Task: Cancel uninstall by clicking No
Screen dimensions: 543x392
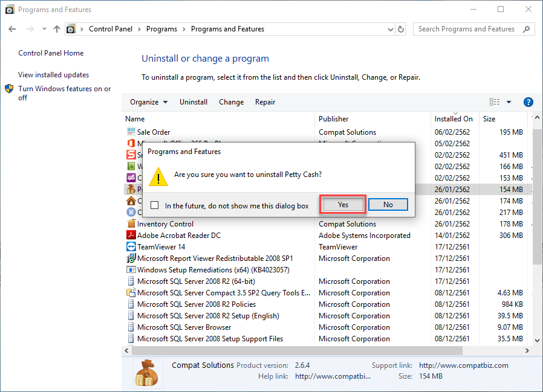Action: tap(388, 205)
